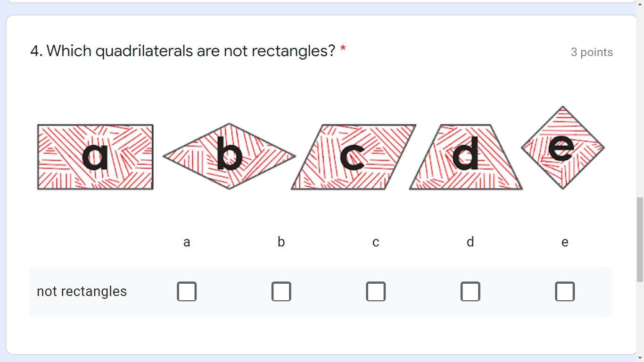Mark option c as not rectangle
The width and height of the screenshot is (644, 362).
pos(376,291)
